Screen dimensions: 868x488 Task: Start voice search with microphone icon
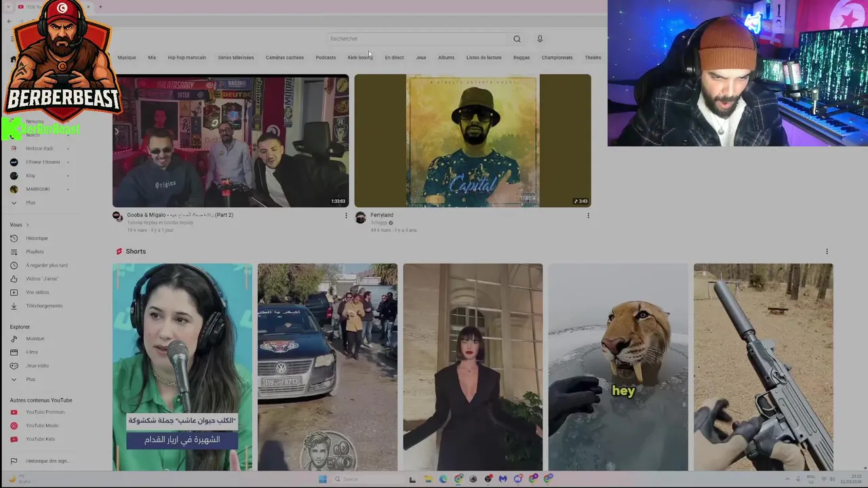coord(540,39)
